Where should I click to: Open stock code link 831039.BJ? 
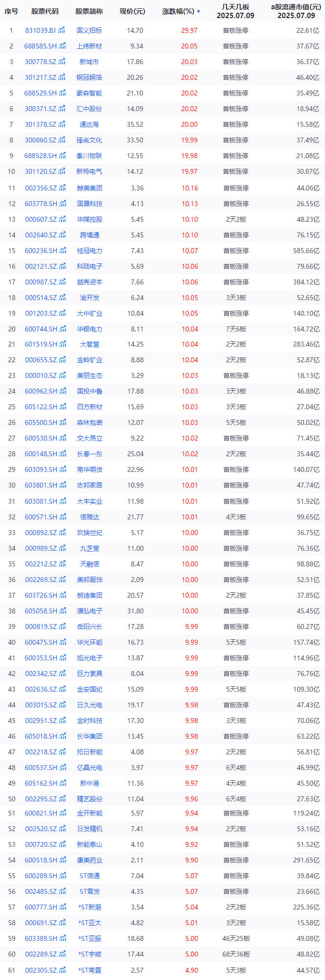[41, 30]
